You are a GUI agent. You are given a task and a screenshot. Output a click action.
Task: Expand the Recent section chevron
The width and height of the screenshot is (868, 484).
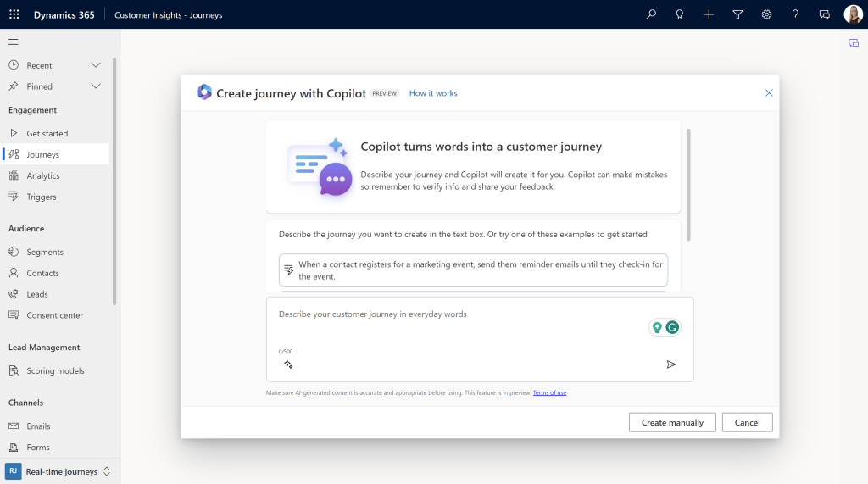pos(96,65)
